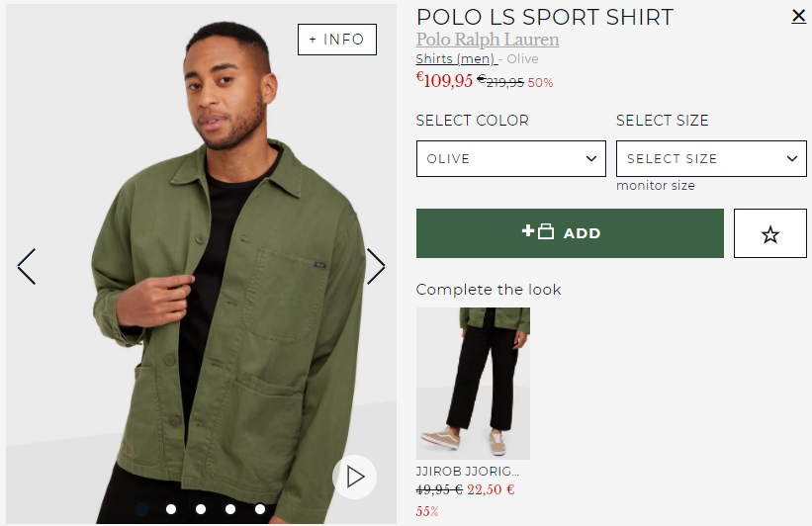Select the third image carousel dot
This screenshot has width=812, height=526.
click(200, 509)
